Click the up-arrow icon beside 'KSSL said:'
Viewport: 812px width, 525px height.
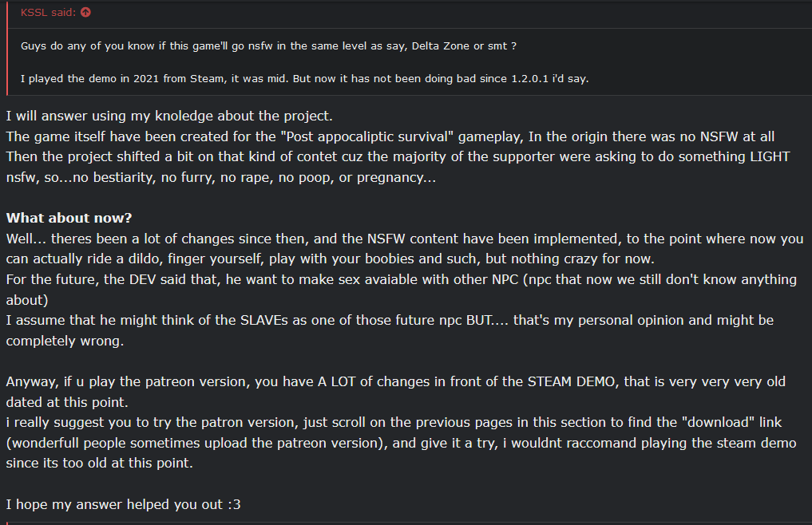click(x=85, y=13)
